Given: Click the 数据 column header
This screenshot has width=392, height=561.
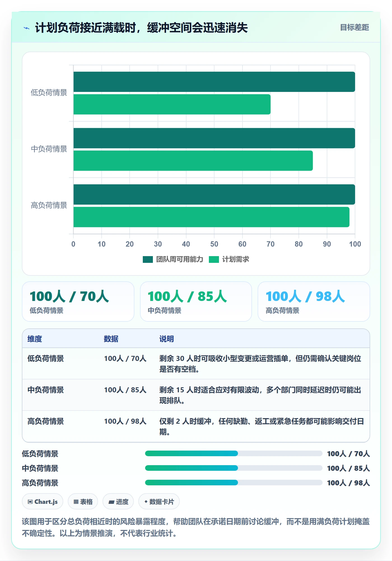Looking at the screenshot, I should [x=111, y=339].
